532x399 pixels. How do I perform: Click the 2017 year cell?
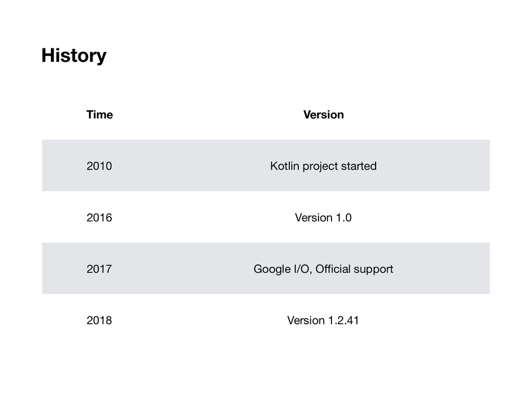click(x=99, y=269)
